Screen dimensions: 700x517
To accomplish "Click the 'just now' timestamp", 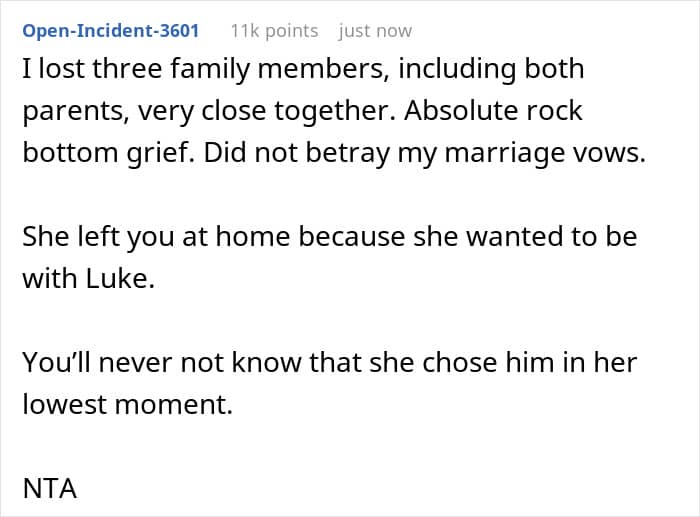I will click(x=375, y=31).
